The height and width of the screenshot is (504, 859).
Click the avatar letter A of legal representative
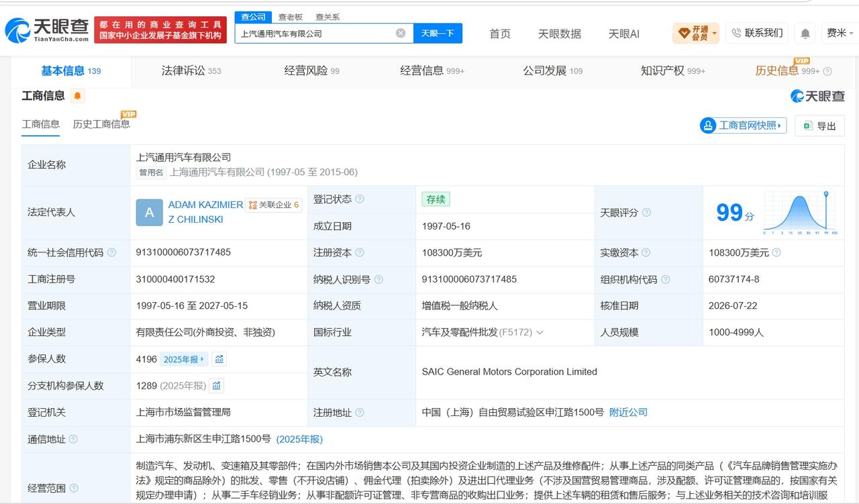pyautogui.click(x=149, y=212)
